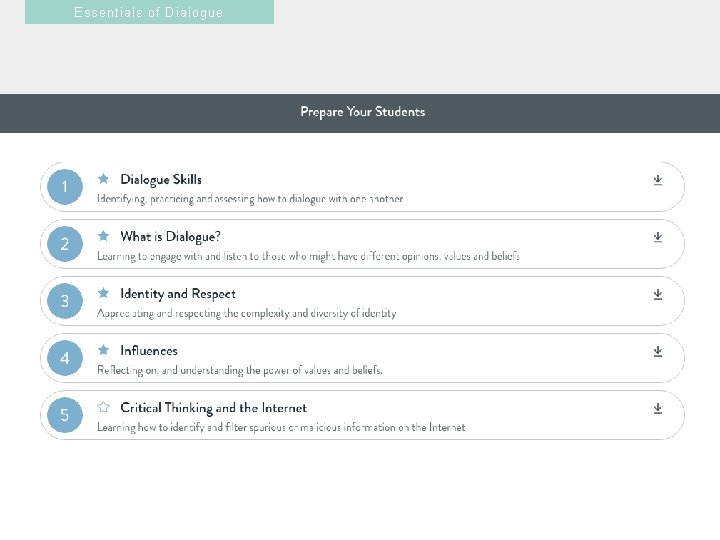The height and width of the screenshot is (540, 720).
Task: Click the number 1 circle badge
Action: 65,187
